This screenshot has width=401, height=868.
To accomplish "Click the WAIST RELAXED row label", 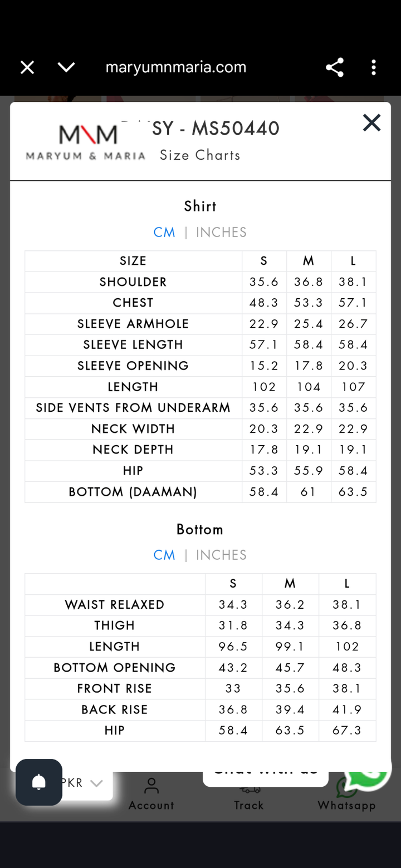I will click(115, 605).
